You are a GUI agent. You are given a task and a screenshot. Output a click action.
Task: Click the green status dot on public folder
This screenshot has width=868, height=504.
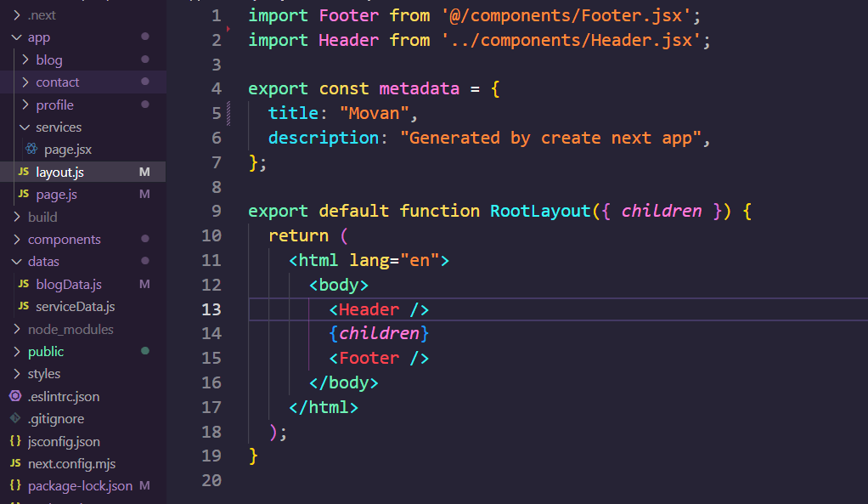click(145, 350)
